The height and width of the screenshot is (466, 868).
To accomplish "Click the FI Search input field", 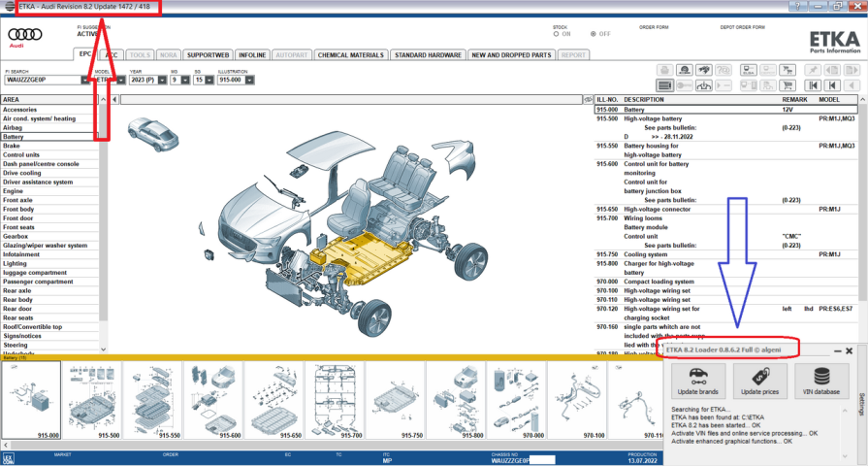I will pyautogui.click(x=43, y=80).
